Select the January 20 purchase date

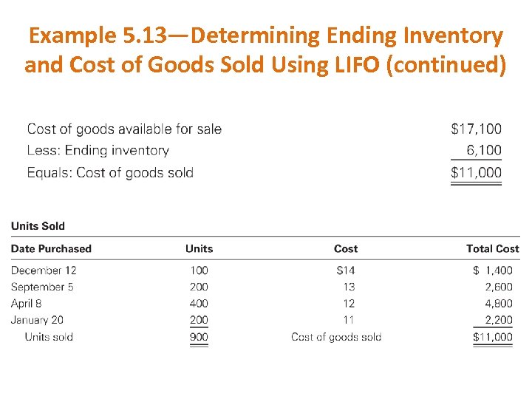[37, 320]
